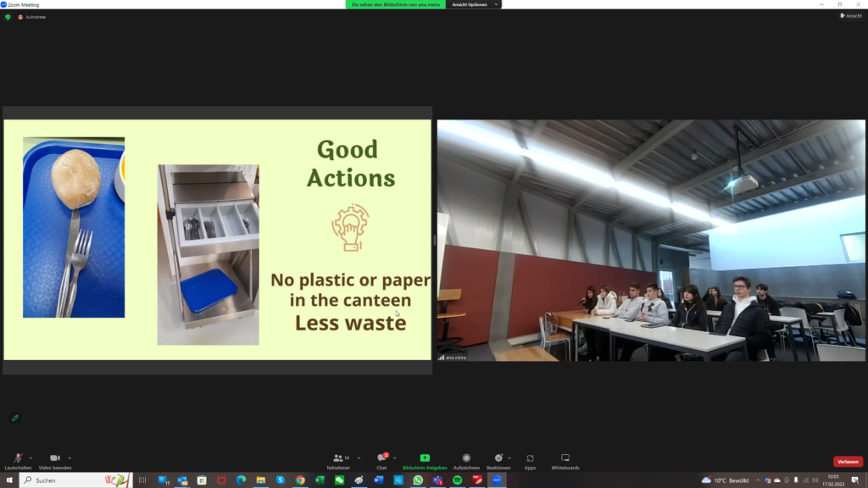Image resolution: width=868 pixels, height=488 pixels.
Task: Open Reaktionen reactions icon
Action: click(x=498, y=458)
